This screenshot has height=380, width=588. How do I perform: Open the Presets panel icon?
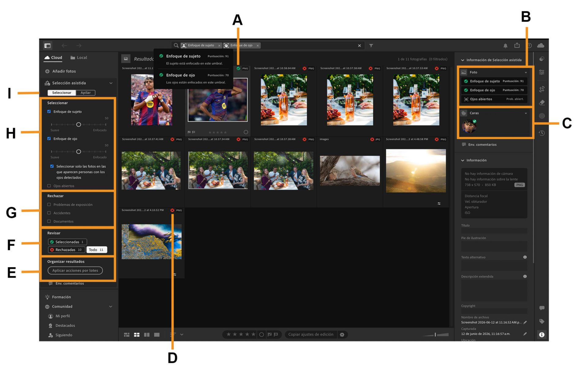pos(542,59)
